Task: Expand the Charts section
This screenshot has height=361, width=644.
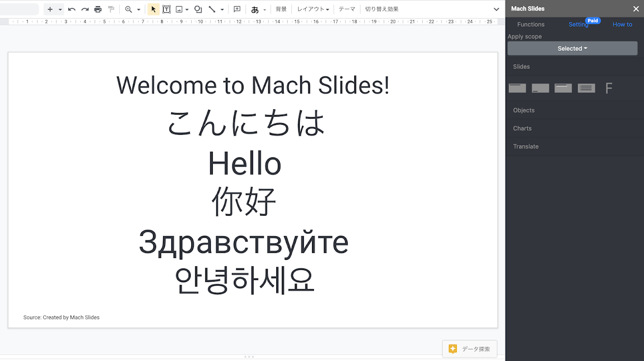Action: (575, 128)
